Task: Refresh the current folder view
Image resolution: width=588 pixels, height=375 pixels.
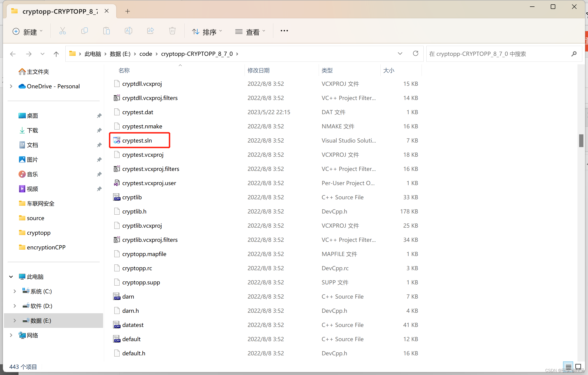Action: (x=415, y=54)
